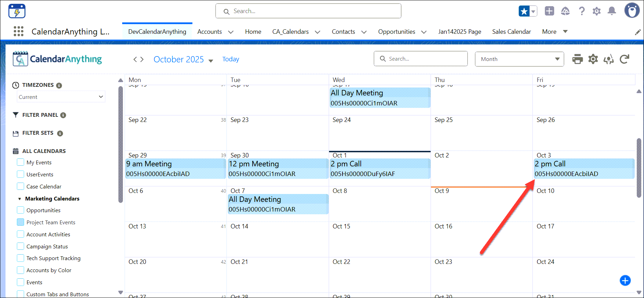Click the Salesforce help question mark

(x=581, y=11)
